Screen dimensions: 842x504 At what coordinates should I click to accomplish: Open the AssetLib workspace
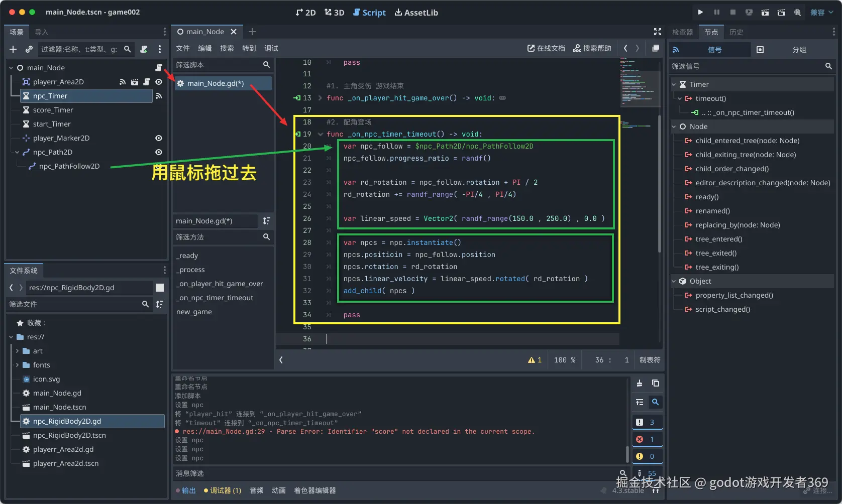point(416,13)
